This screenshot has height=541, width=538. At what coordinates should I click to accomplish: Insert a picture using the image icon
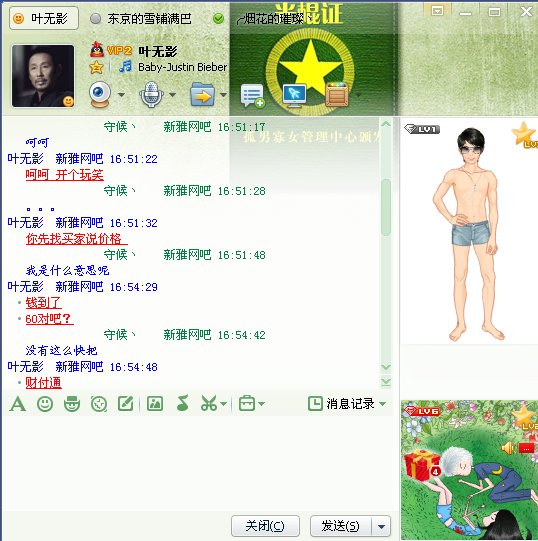(155, 404)
